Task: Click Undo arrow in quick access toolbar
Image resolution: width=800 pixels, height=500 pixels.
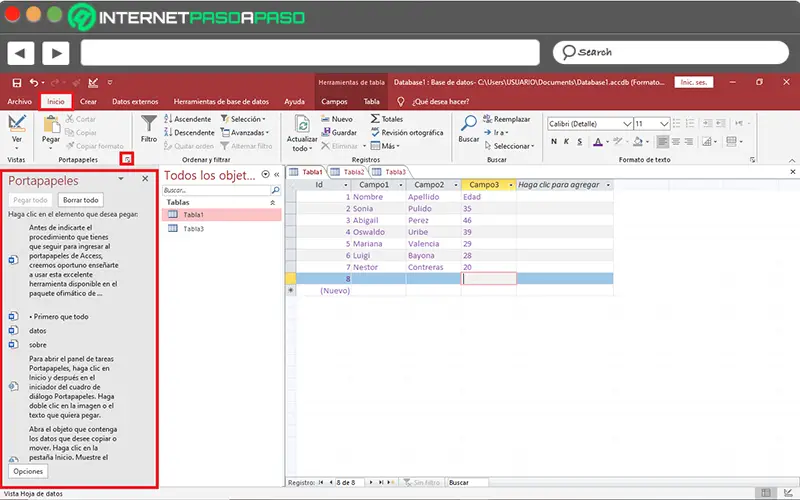Action: click(34, 83)
